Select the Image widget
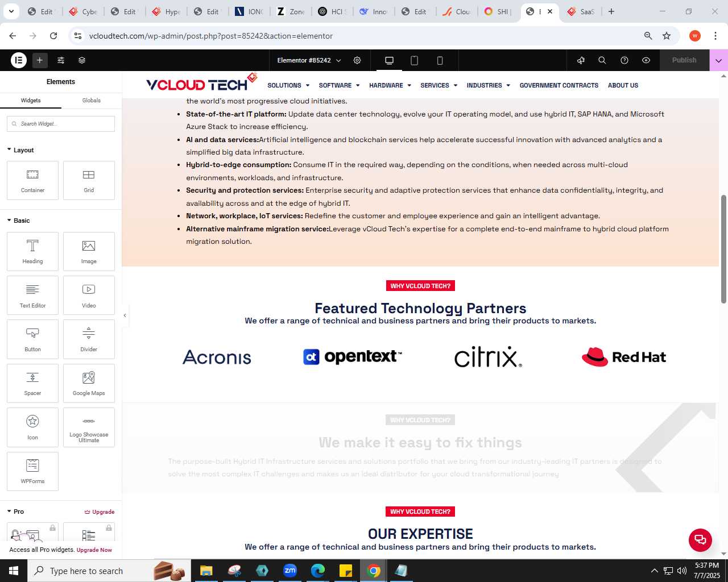 click(x=89, y=251)
